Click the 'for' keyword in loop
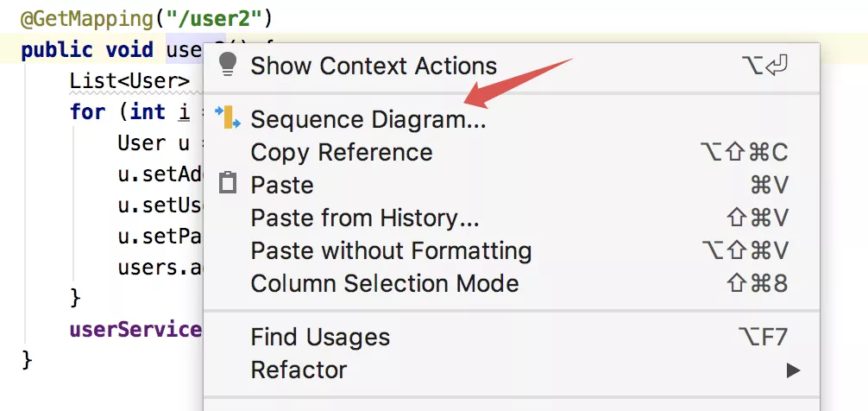 [87, 112]
